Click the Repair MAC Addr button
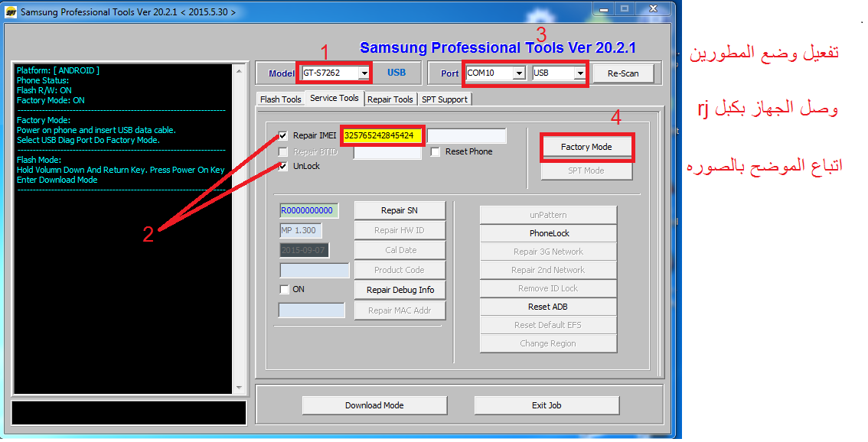This screenshot has width=868, height=442. tap(400, 310)
